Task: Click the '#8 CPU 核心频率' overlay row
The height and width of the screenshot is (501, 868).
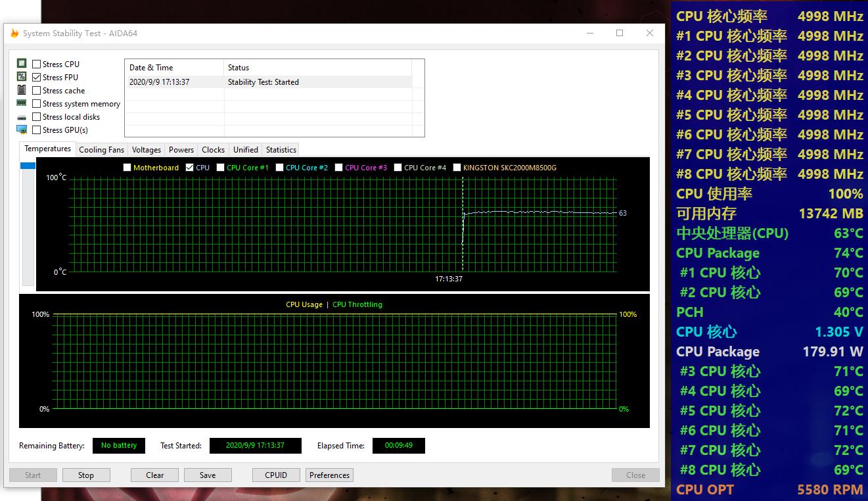Action: pos(769,174)
